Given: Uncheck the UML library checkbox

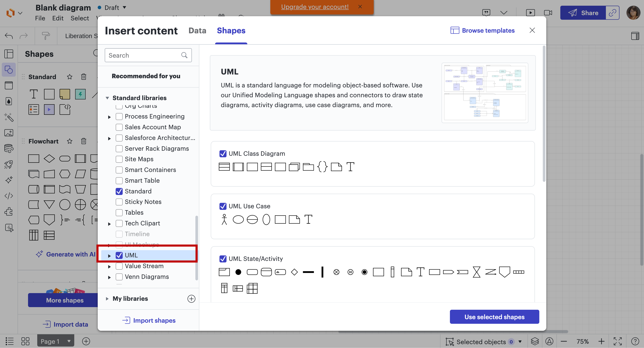Looking at the screenshot, I should pyautogui.click(x=119, y=255).
